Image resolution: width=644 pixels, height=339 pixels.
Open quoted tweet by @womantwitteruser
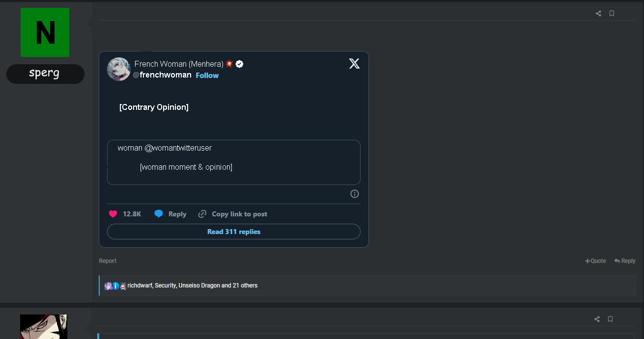coord(234,162)
